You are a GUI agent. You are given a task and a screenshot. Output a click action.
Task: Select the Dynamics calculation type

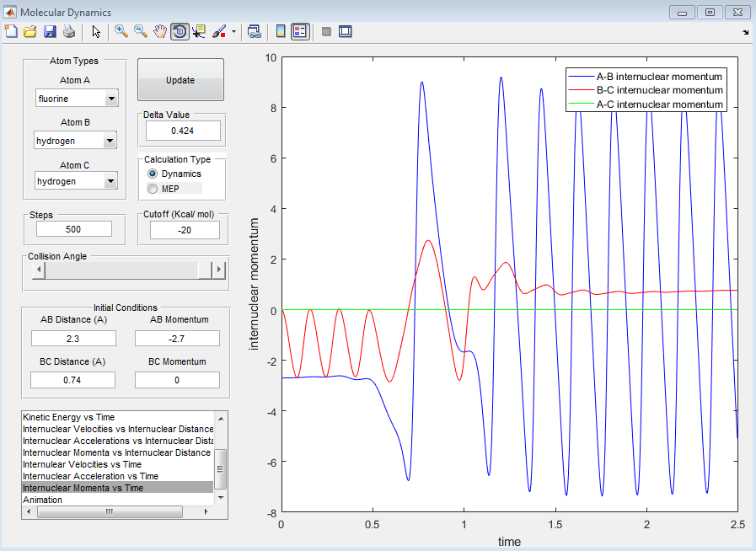pos(153,174)
